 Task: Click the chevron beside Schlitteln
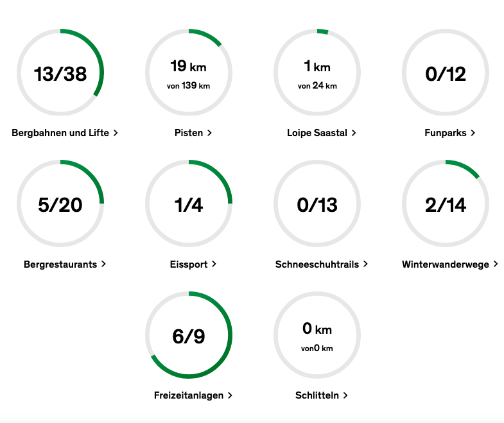345,395
